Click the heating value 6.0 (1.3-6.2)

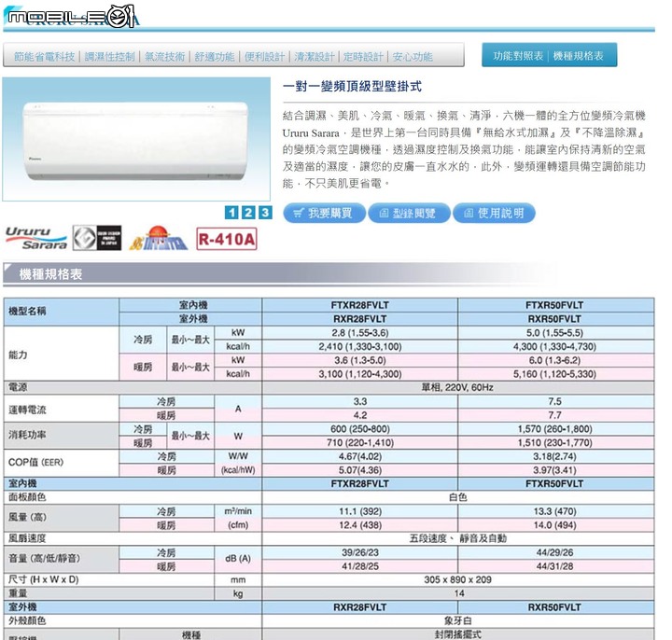(x=554, y=360)
